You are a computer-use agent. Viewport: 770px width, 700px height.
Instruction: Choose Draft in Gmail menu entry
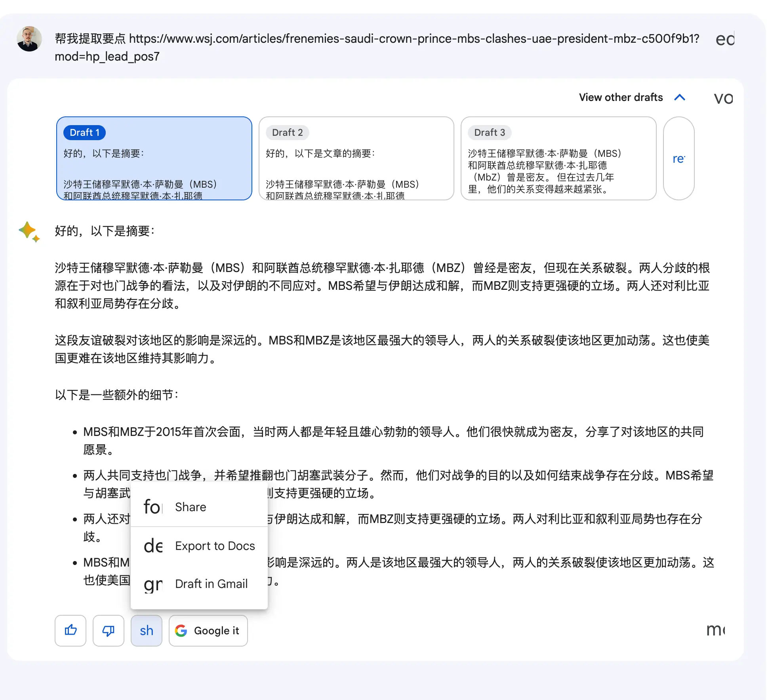(x=199, y=584)
